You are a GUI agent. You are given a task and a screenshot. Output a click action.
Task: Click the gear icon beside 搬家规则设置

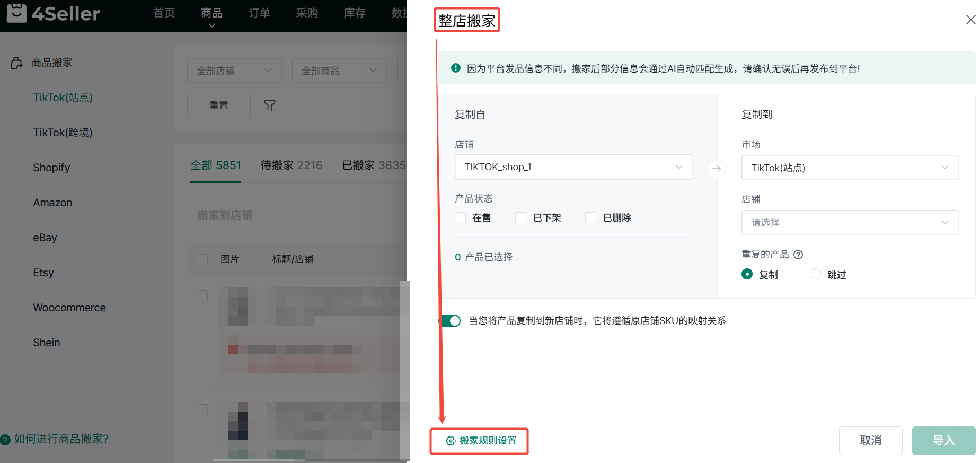[451, 441]
